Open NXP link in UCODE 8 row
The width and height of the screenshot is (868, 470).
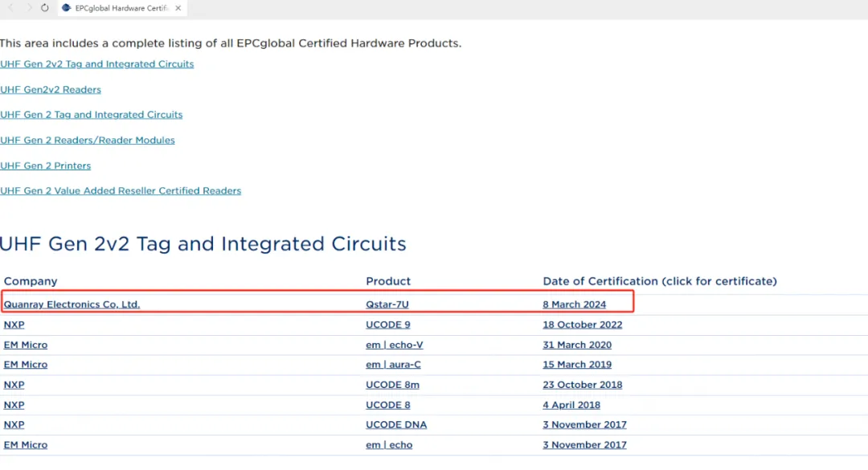coord(14,405)
